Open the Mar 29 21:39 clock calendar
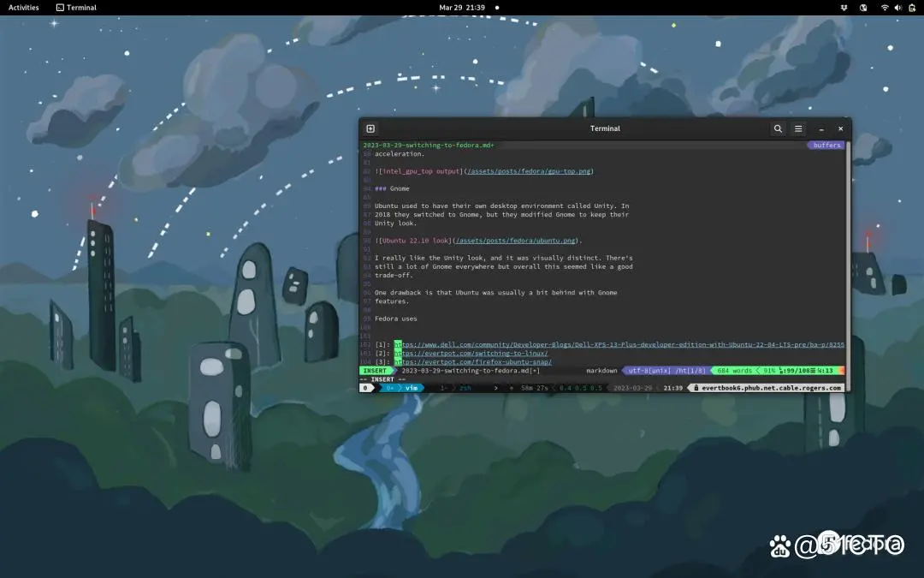Image resolution: width=924 pixels, height=578 pixels. tap(462, 8)
